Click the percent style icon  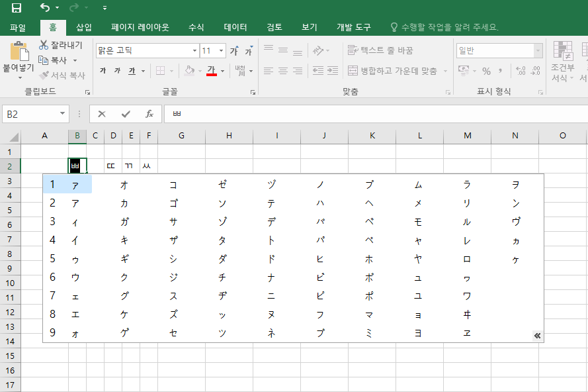(486, 71)
